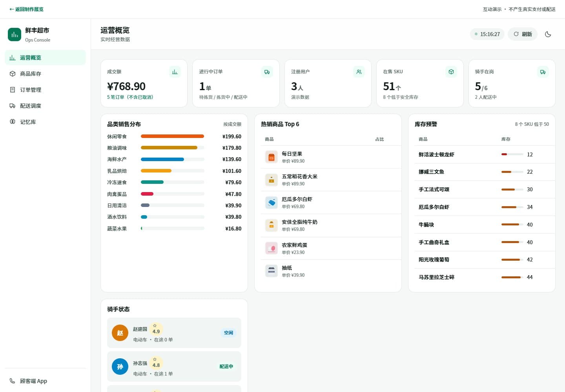Click 5 笔订单（不含已取消）text
The height and width of the screenshot is (392, 565).
(x=130, y=97)
